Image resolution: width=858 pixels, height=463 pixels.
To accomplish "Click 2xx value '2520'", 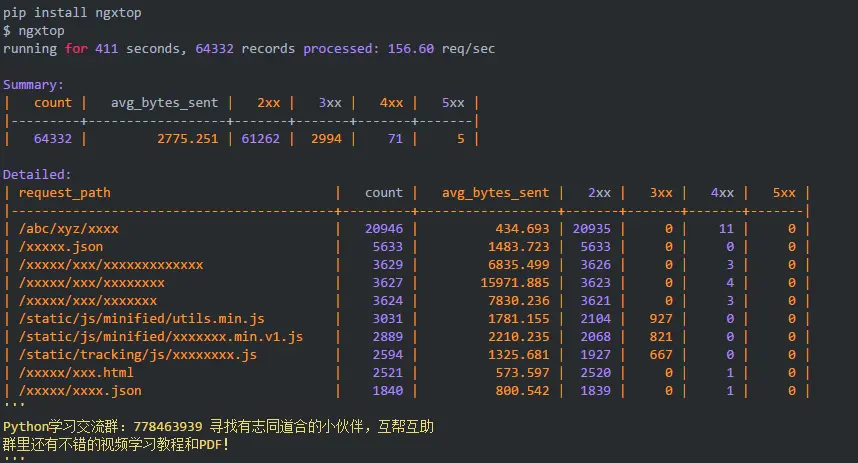I will (596, 373).
